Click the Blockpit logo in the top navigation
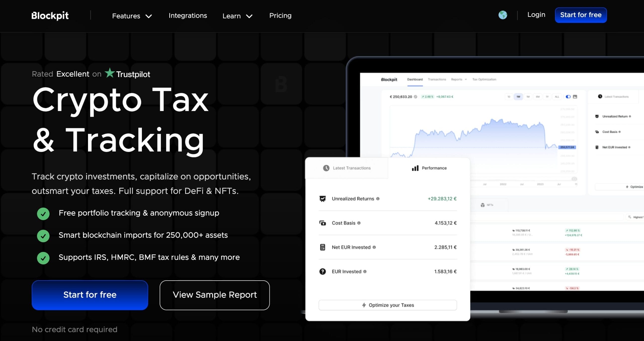The width and height of the screenshot is (644, 341). pos(50,16)
